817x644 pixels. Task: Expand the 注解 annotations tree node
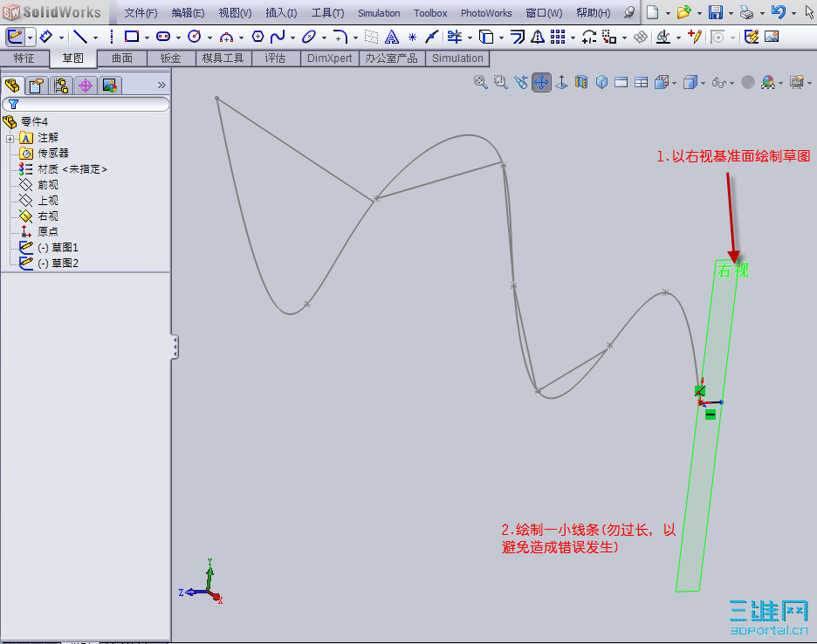(10, 139)
